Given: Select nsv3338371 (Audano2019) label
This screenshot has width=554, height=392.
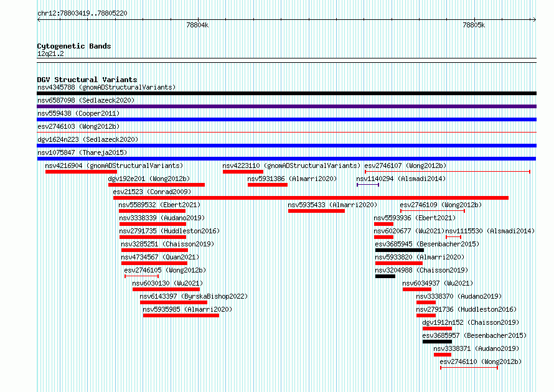Looking at the screenshot, I should tap(476, 348).
